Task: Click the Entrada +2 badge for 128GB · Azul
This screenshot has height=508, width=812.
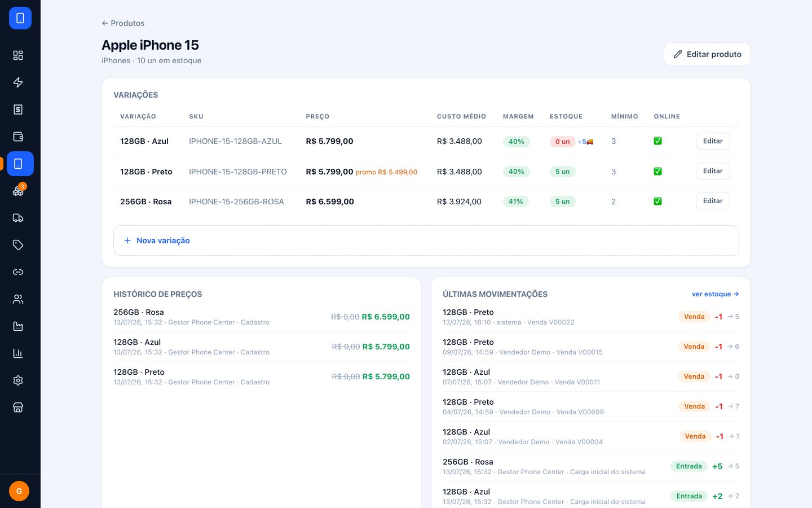Action: [689, 496]
